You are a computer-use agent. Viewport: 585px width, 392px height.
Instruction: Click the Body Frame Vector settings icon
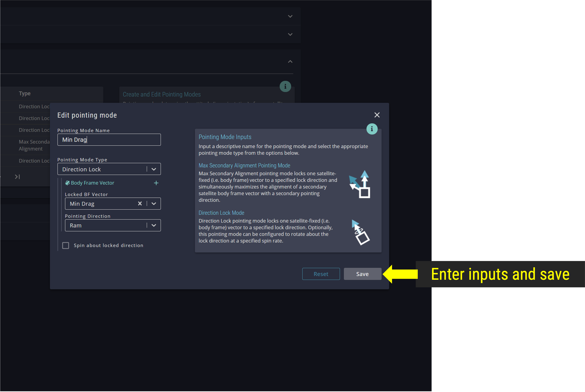pos(67,183)
